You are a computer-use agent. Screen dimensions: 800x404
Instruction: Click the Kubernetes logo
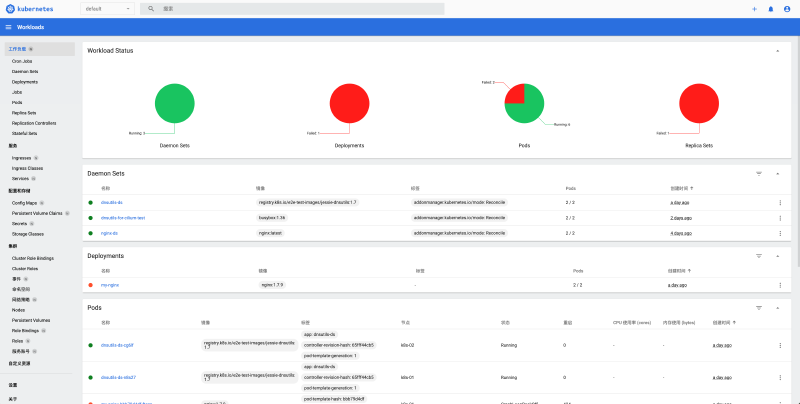pos(35,8)
